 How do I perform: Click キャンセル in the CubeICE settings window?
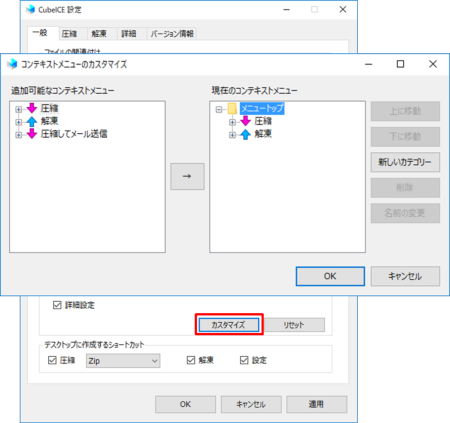click(251, 404)
